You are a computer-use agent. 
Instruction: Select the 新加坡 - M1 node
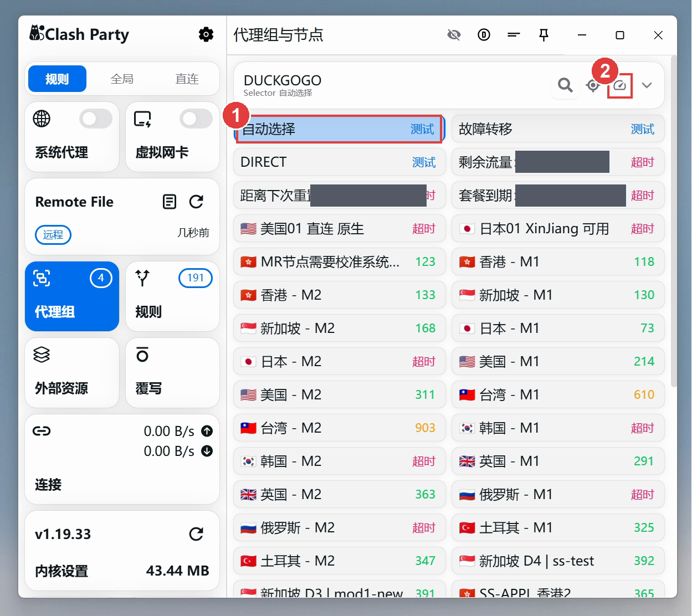coord(558,295)
